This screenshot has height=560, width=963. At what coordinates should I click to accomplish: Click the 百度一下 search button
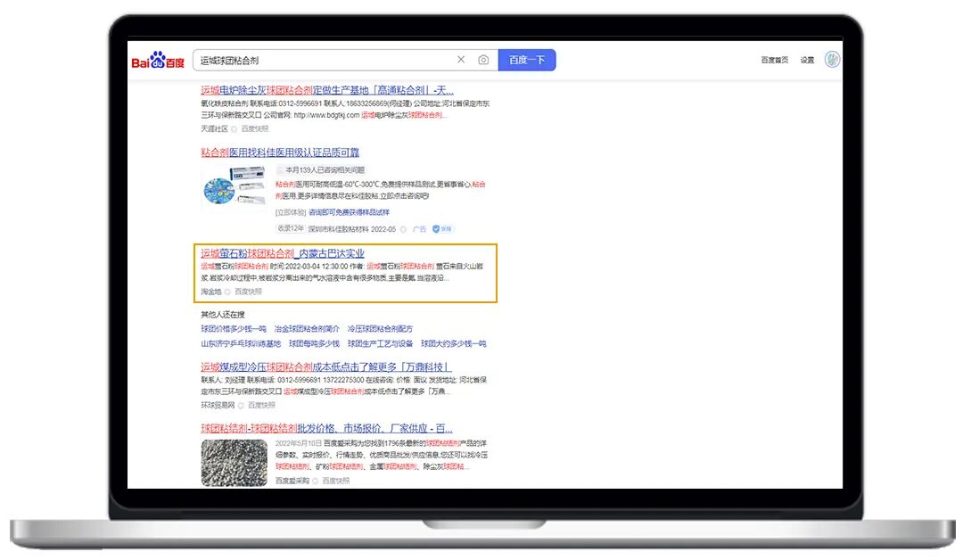coord(528,59)
